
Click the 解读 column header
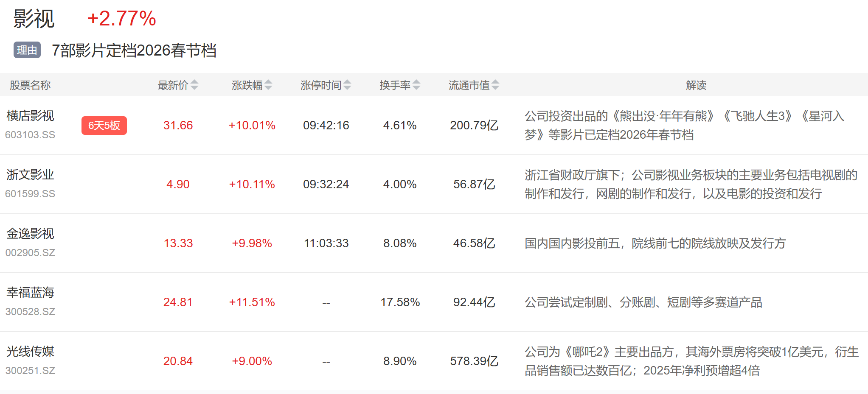(696, 85)
